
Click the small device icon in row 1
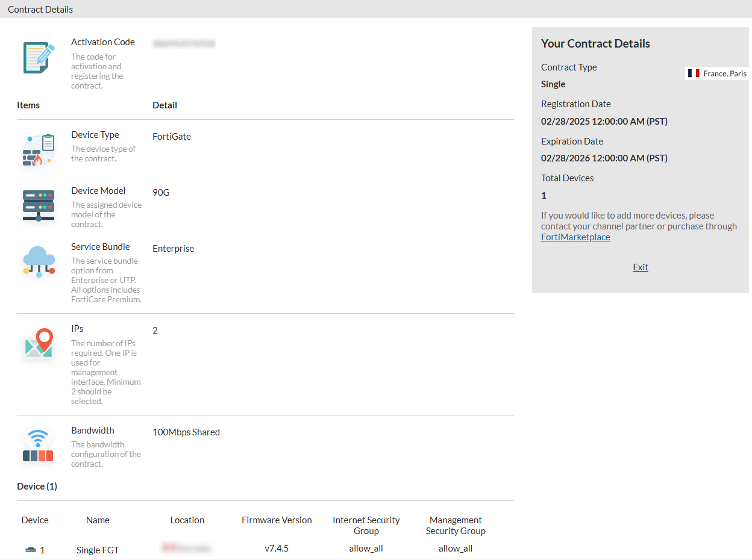[x=31, y=550]
